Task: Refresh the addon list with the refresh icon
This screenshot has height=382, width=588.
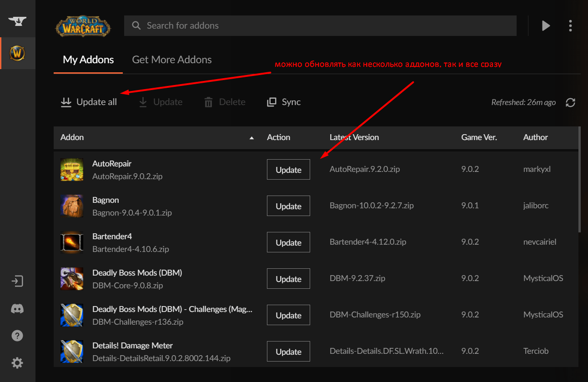Action: click(x=570, y=102)
